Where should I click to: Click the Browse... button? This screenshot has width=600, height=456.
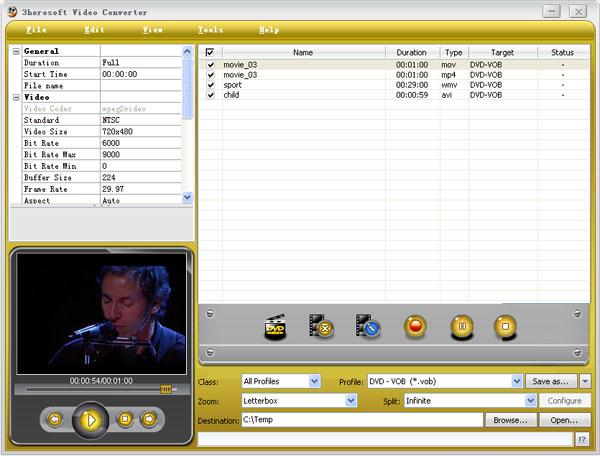pyautogui.click(x=511, y=420)
